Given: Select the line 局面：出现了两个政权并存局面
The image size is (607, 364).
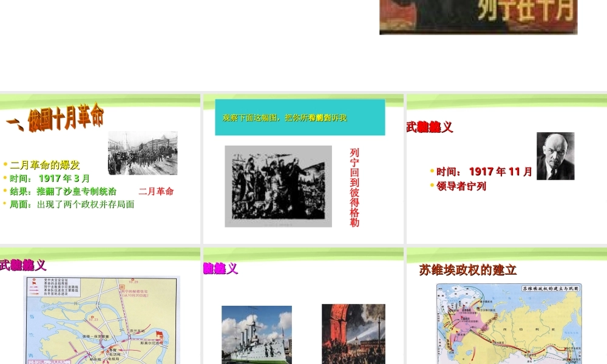Looking at the screenshot, I should tap(72, 204).
